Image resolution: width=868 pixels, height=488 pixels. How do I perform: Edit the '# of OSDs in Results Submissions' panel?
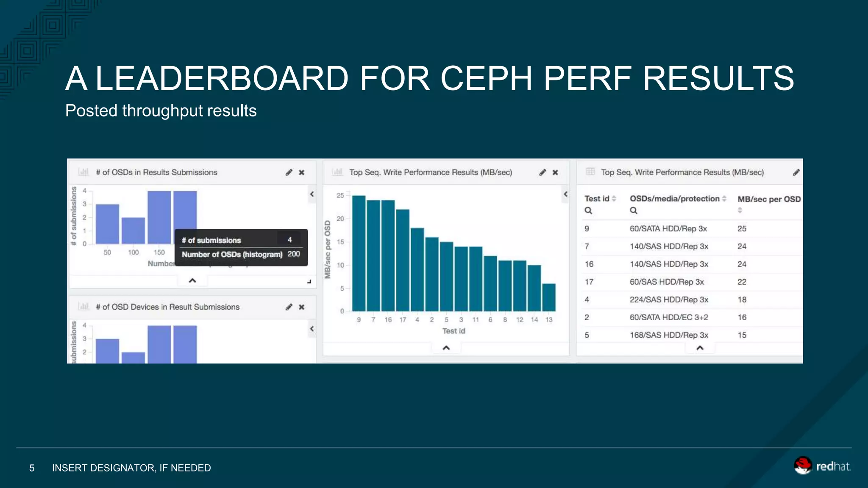(289, 172)
